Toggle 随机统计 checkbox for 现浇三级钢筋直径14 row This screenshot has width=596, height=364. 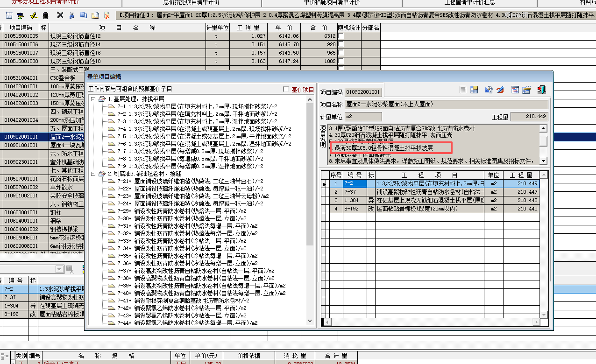click(x=341, y=45)
